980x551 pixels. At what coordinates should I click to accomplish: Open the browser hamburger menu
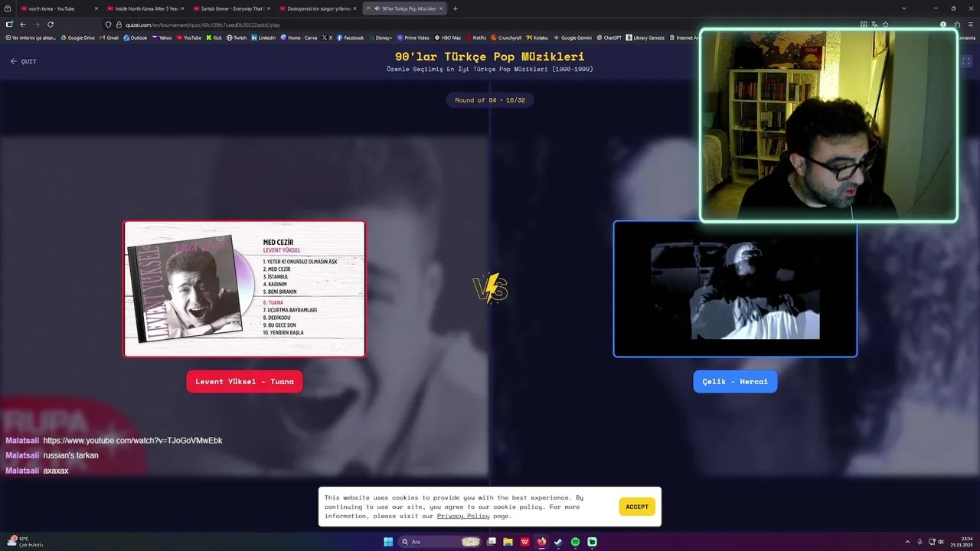[971, 24]
